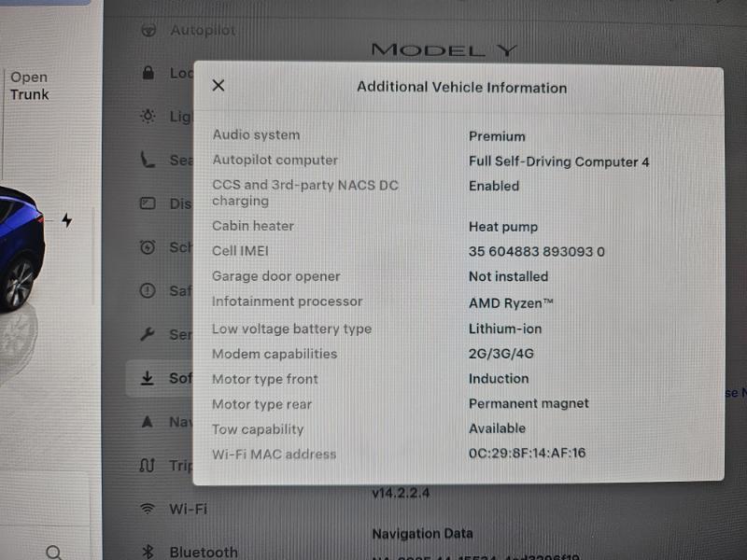Tap the Cell IMEI number

536,251
